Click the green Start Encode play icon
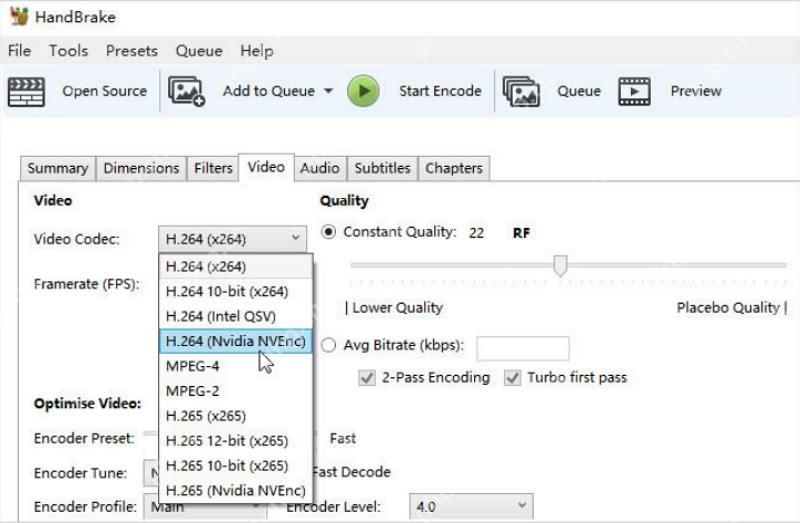Image resolution: width=800 pixels, height=523 pixels. point(363,91)
